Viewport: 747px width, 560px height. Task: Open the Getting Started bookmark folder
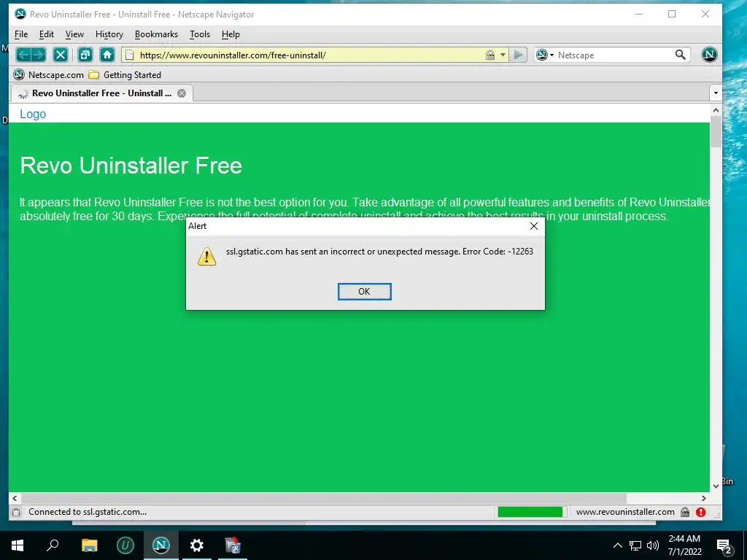click(x=125, y=75)
